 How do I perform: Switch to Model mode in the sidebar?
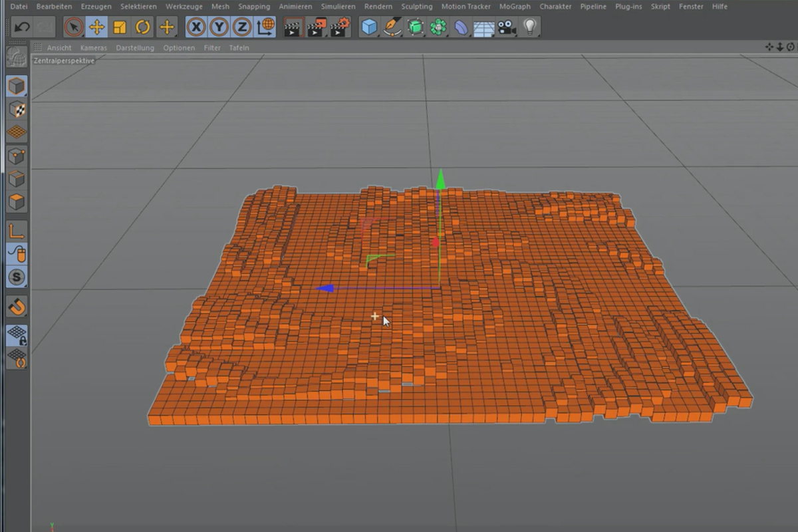16,85
